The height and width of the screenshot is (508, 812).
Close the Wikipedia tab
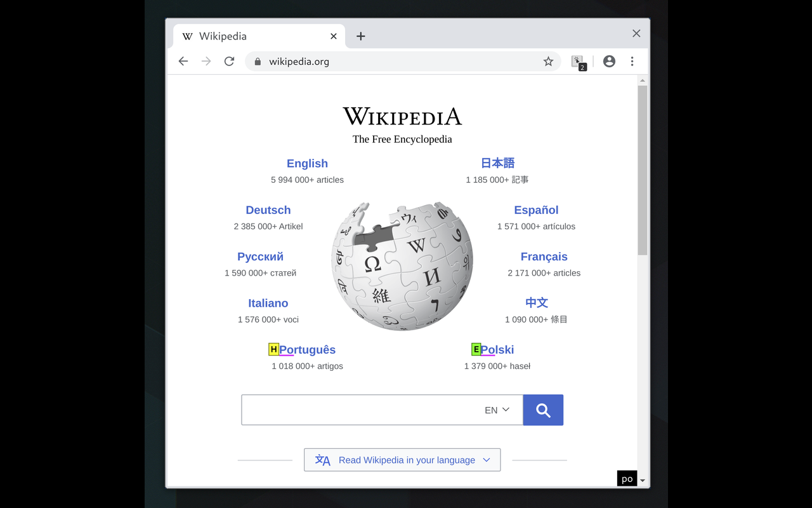tap(334, 36)
